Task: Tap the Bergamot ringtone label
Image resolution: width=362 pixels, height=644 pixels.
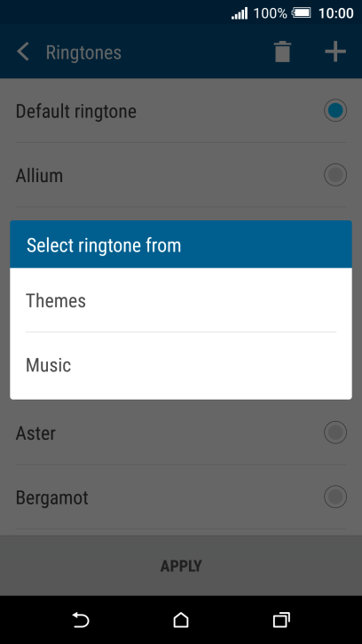Action: 52,497
